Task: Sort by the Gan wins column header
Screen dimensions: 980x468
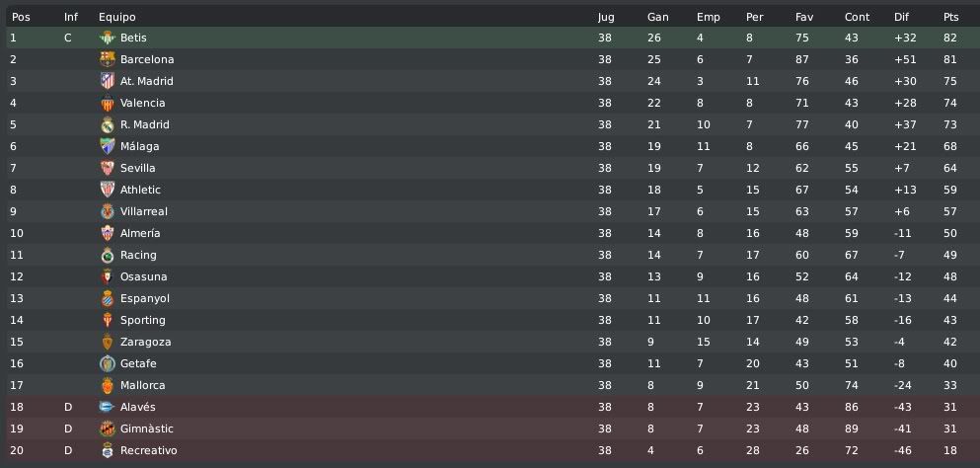Action: coord(657,17)
